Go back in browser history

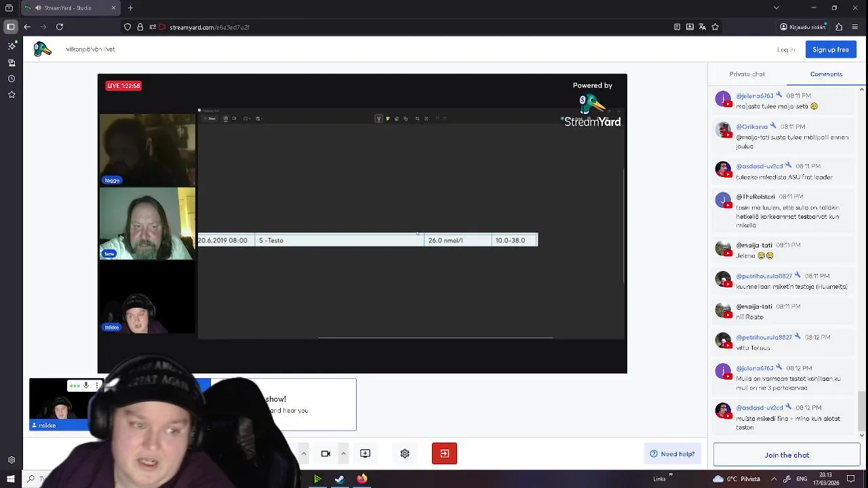click(x=27, y=27)
